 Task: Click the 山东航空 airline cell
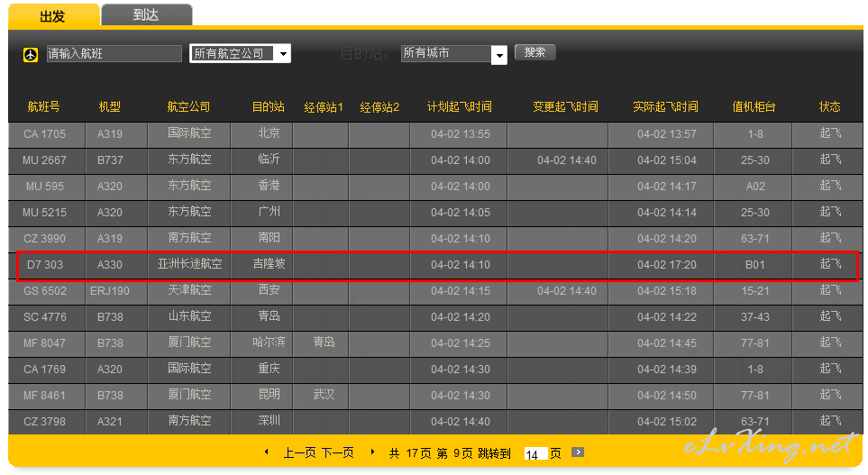pyautogui.click(x=189, y=317)
